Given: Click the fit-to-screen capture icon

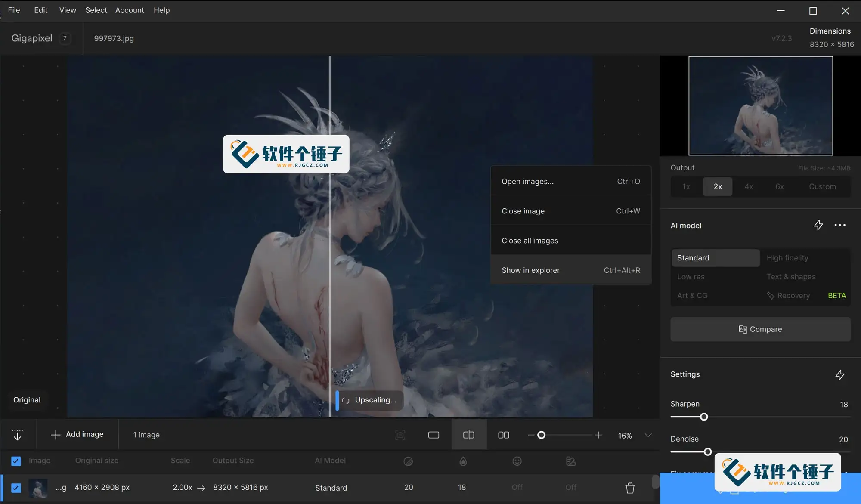Looking at the screenshot, I should 400,435.
